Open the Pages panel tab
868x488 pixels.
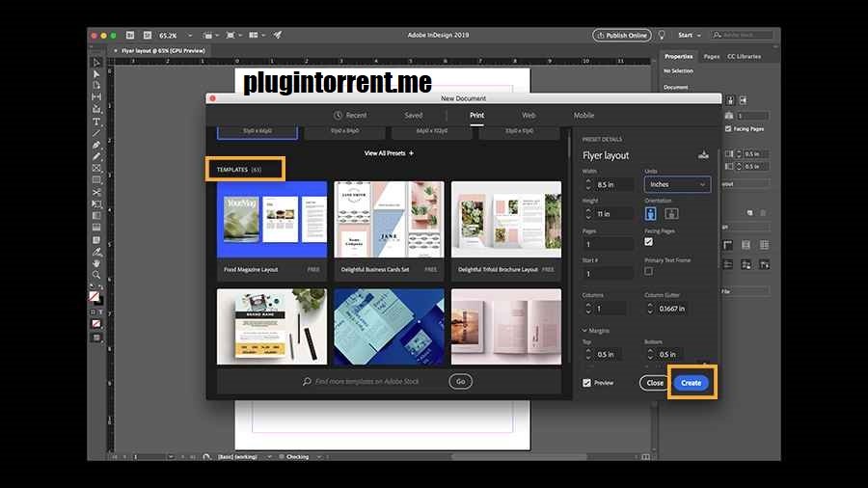pyautogui.click(x=712, y=57)
